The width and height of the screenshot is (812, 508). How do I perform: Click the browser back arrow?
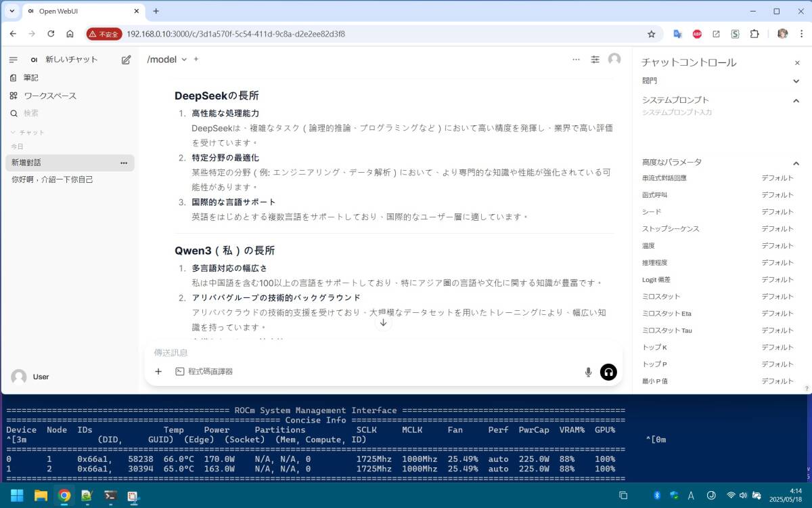pyautogui.click(x=14, y=34)
